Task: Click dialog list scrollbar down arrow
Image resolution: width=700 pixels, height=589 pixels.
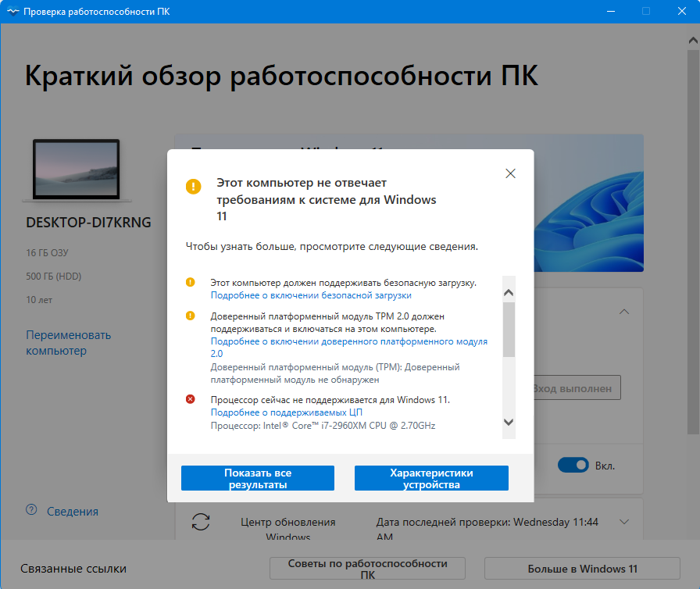Action: click(x=509, y=422)
